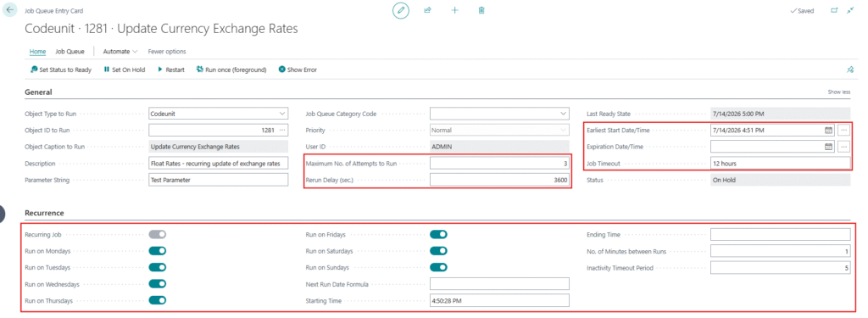Click Object Caption to Run value
The height and width of the screenshot is (318, 868).
[219, 147]
